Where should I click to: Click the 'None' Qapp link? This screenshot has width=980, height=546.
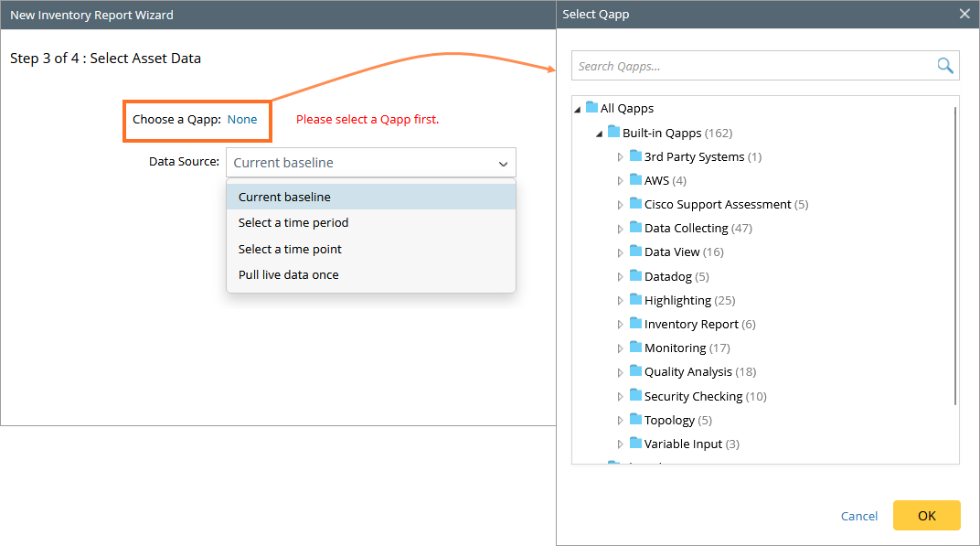(242, 120)
